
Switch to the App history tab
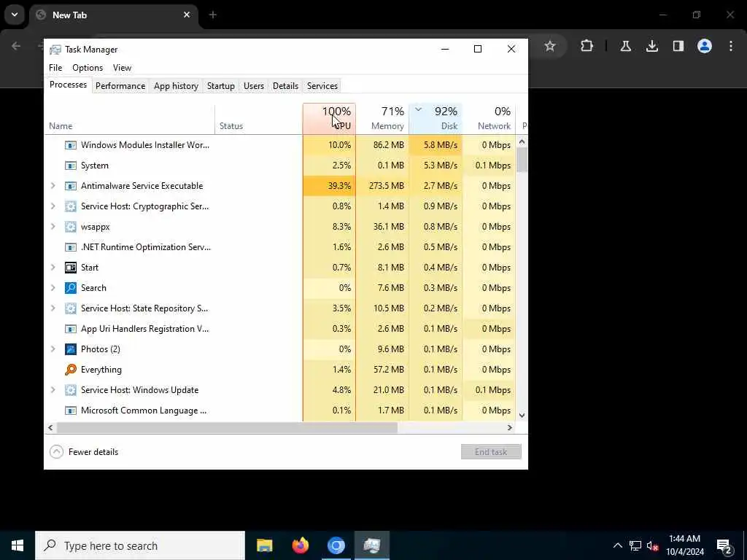pyautogui.click(x=176, y=86)
